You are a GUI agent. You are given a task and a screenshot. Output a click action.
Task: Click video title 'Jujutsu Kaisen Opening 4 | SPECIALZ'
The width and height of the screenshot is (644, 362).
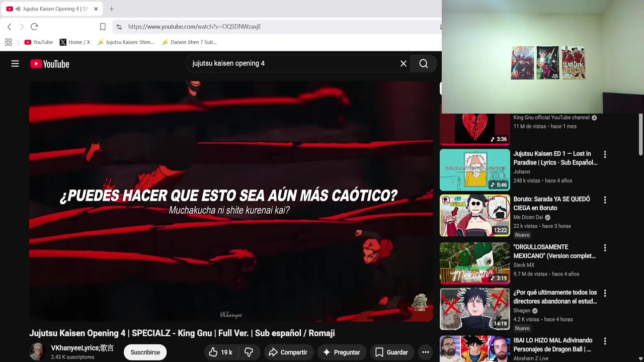pyautogui.click(x=182, y=333)
